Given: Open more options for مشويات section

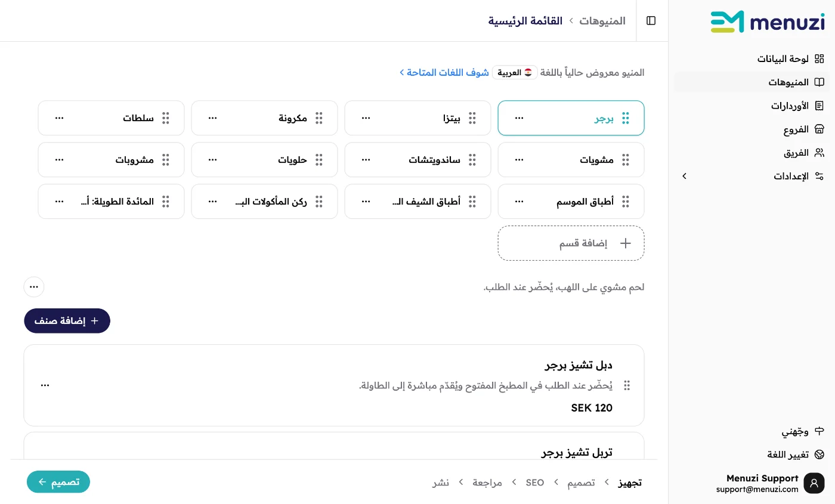Looking at the screenshot, I should point(519,160).
